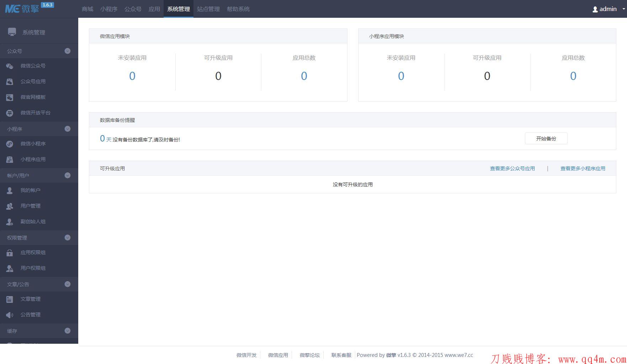Click the 文章管理 document icon
Viewport: 627px width, 364px height.
[10, 299]
